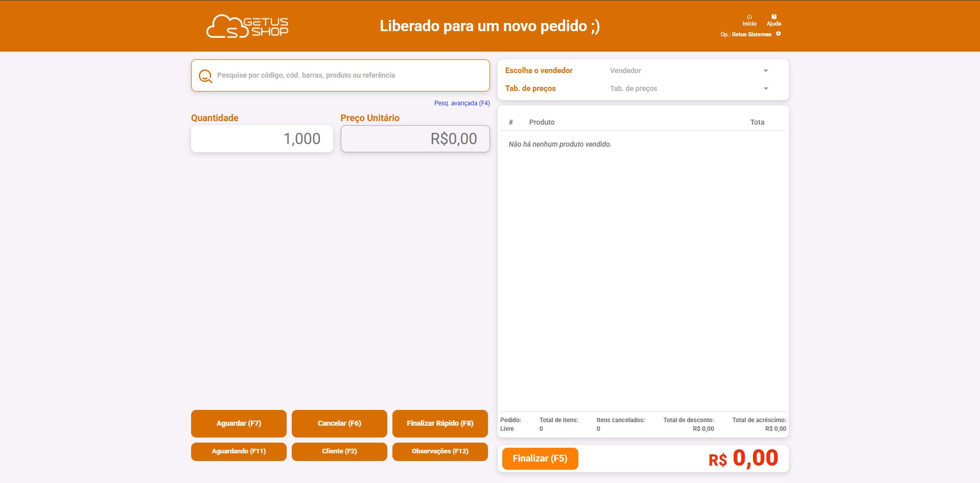Viewport: 980px width, 483px height.
Task: Click 'Liberado para um novo pedido' header
Action: coord(489,26)
